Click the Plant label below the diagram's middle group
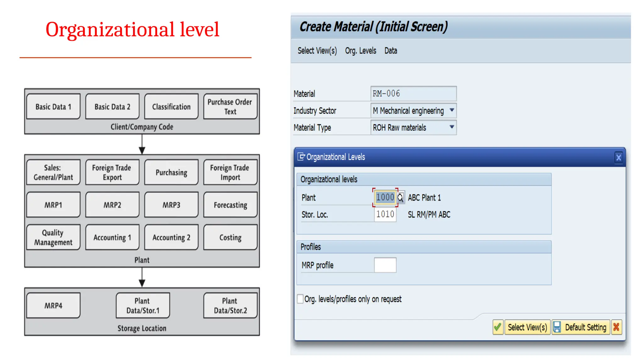This screenshot has height=362, width=644. pos(142,260)
